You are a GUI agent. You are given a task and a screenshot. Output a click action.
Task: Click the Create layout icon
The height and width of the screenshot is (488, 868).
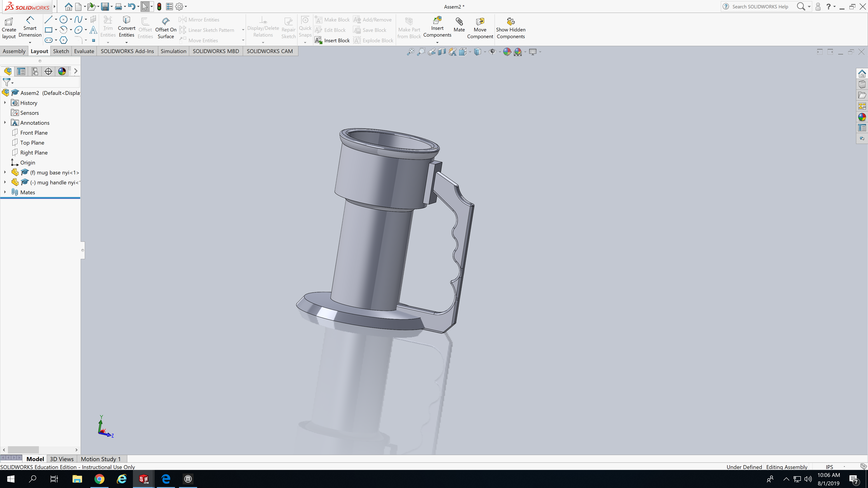click(x=9, y=22)
